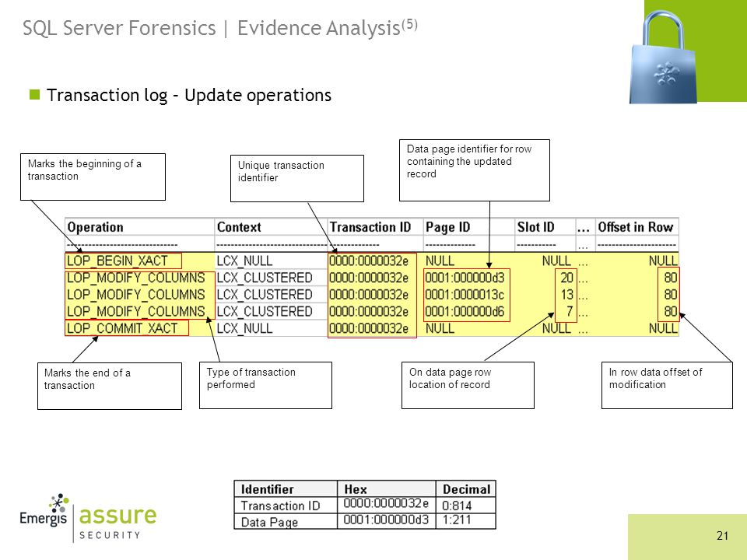Click offset 80 in the 0001:0000013c row
Screen dimensions: 747x560
pyautogui.click(x=670, y=294)
